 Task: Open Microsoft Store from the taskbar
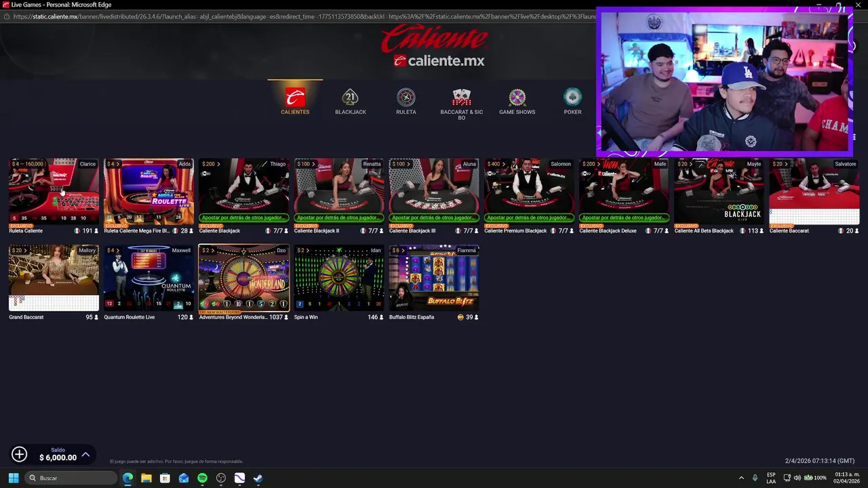(x=165, y=478)
